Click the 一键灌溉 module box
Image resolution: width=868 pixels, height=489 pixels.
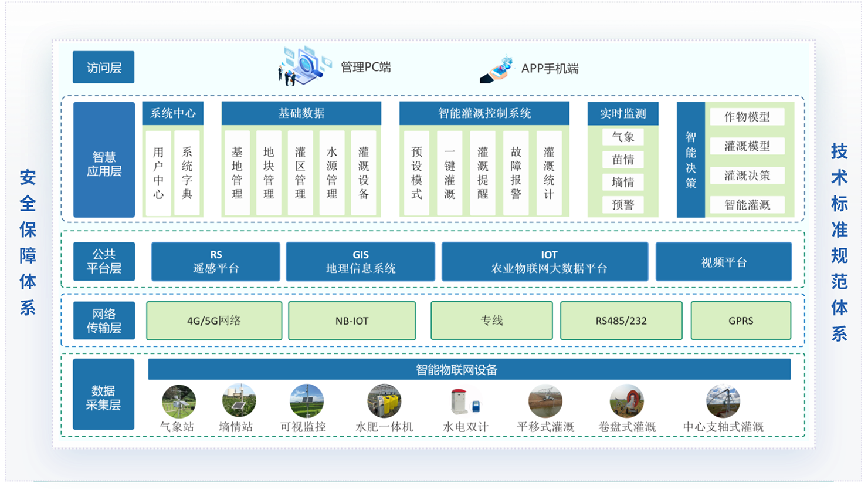coord(450,173)
